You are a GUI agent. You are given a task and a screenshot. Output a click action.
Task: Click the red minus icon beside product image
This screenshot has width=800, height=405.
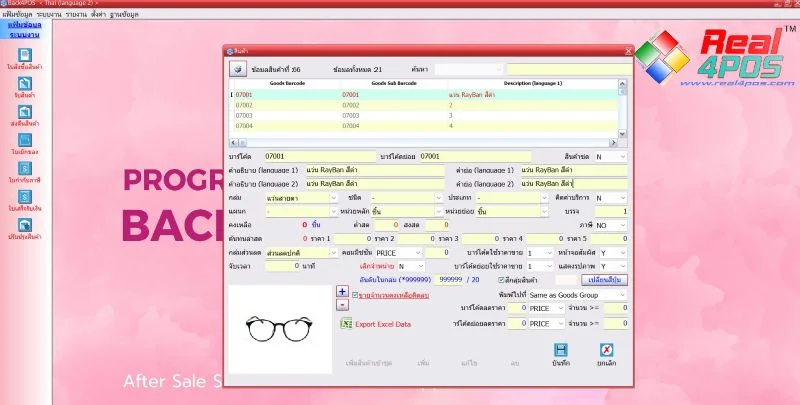342,303
